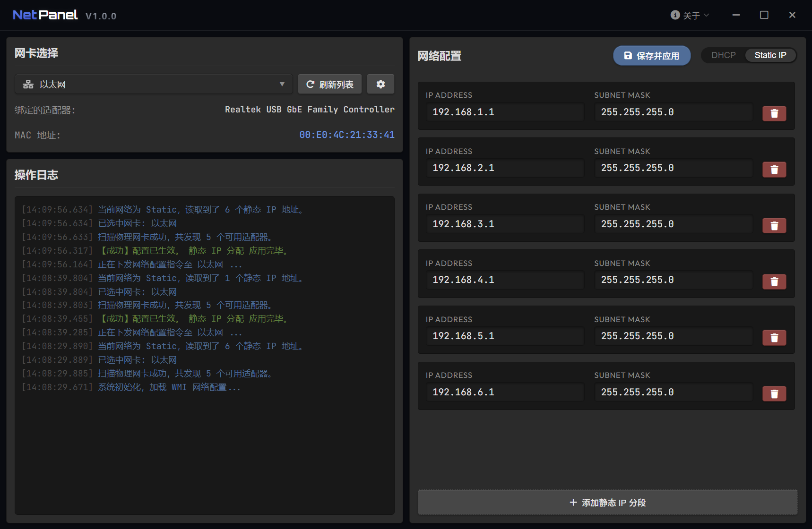Focus the IP field showing 192.168.6.1
The width and height of the screenshot is (812, 529).
click(x=505, y=392)
